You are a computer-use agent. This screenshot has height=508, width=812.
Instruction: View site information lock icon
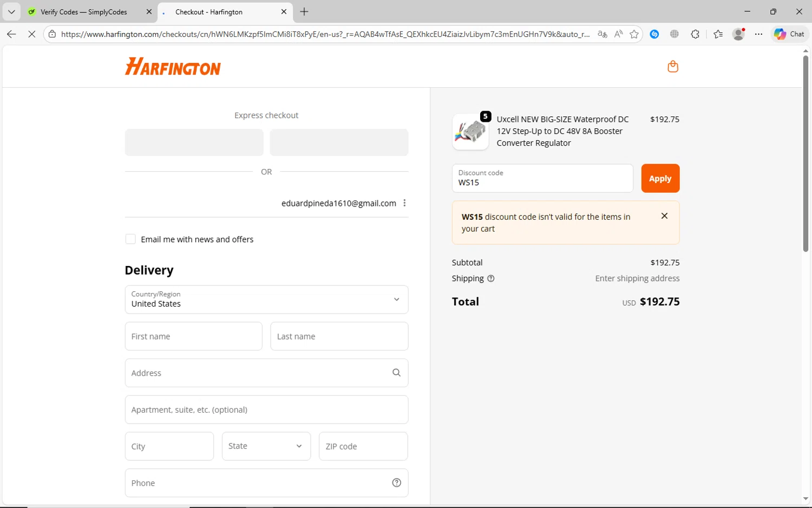[x=52, y=34]
